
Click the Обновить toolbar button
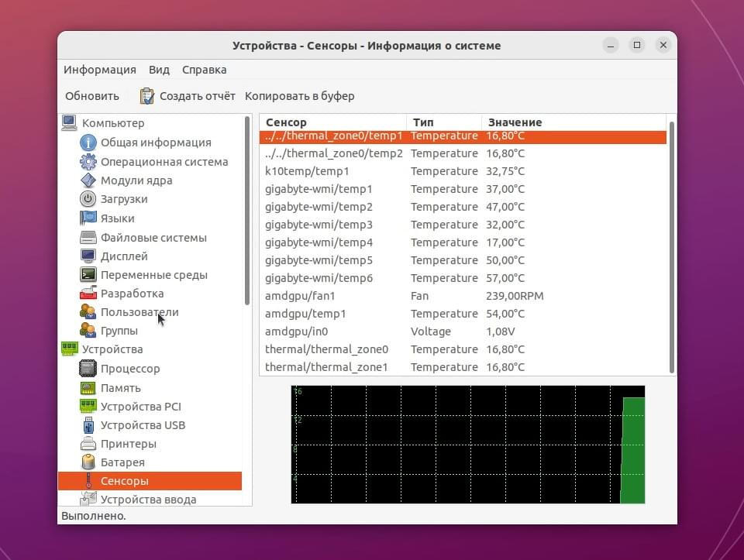pyautogui.click(x=92, y=96)
